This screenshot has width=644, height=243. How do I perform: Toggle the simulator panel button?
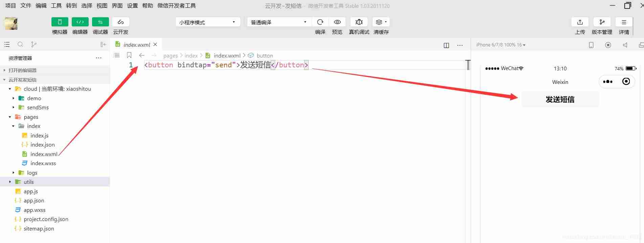point(60,22)
